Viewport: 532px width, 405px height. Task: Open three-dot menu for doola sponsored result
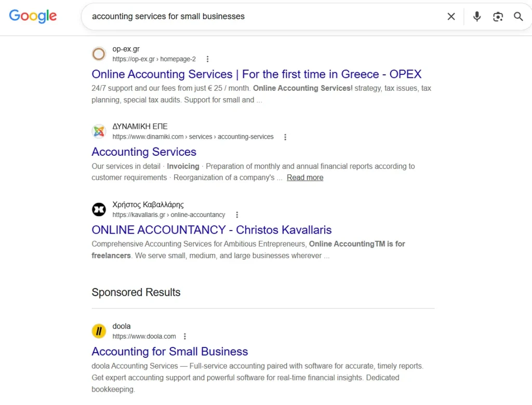[x=184, y=336]
